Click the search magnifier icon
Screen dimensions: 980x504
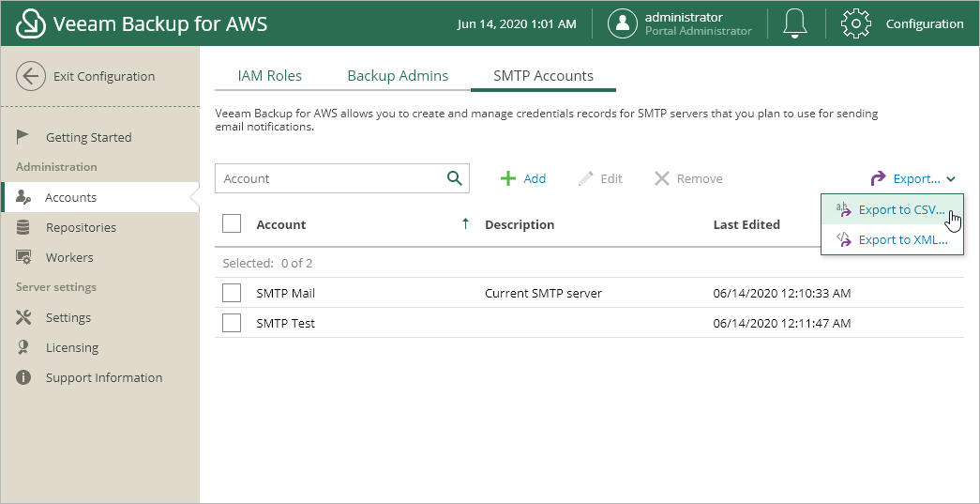(455, 178)
